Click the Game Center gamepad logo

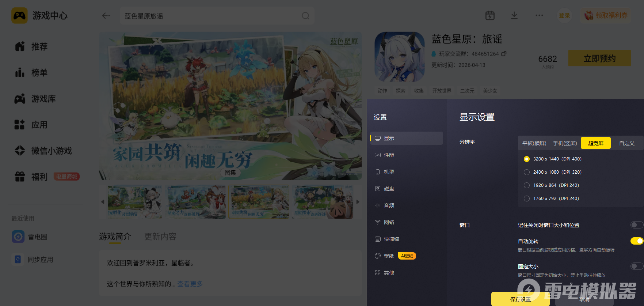pos(19,16)
